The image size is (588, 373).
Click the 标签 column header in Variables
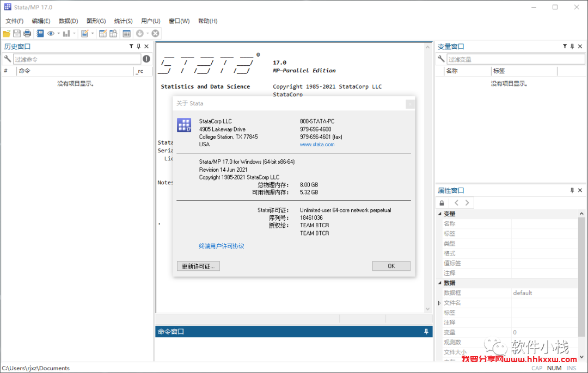pos(524,71)
